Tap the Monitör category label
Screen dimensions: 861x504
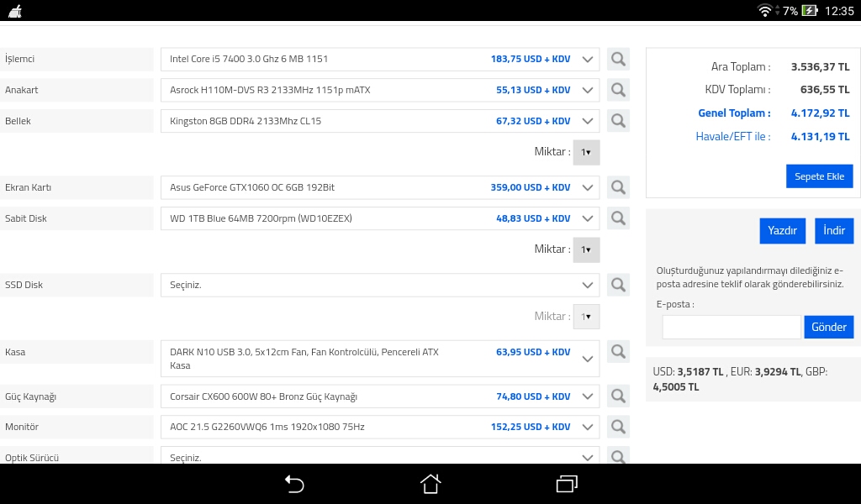coord(22,427)
